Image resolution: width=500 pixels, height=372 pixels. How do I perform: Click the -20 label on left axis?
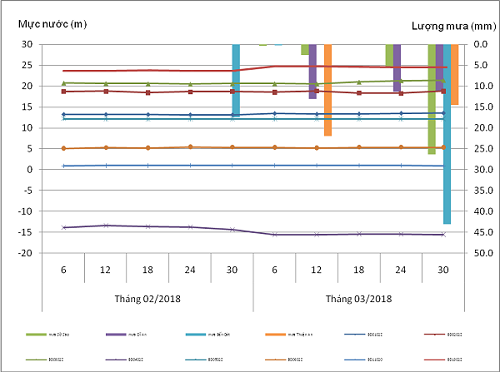[x=25, y=253]
